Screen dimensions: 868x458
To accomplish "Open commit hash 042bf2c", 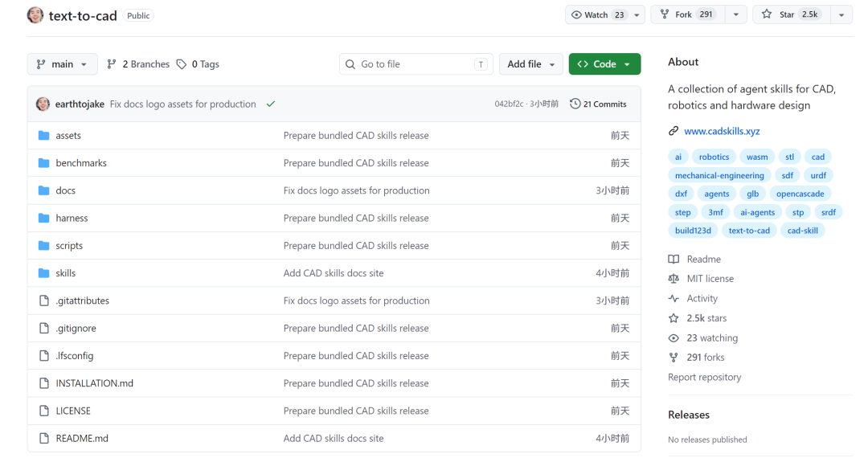I will tap(509, 104).
